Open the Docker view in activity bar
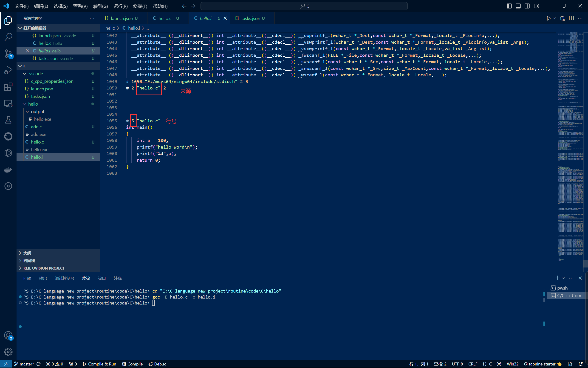 pos(8,170)
